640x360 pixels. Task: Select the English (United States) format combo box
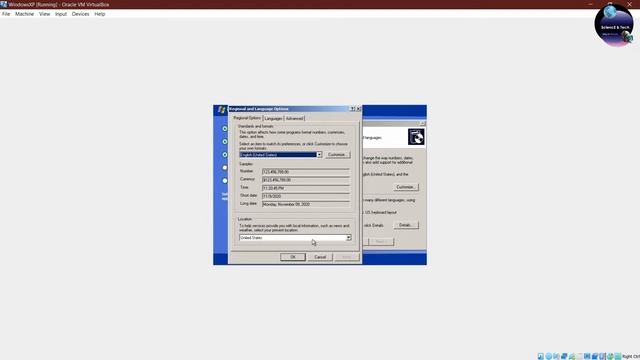point(281,155)
